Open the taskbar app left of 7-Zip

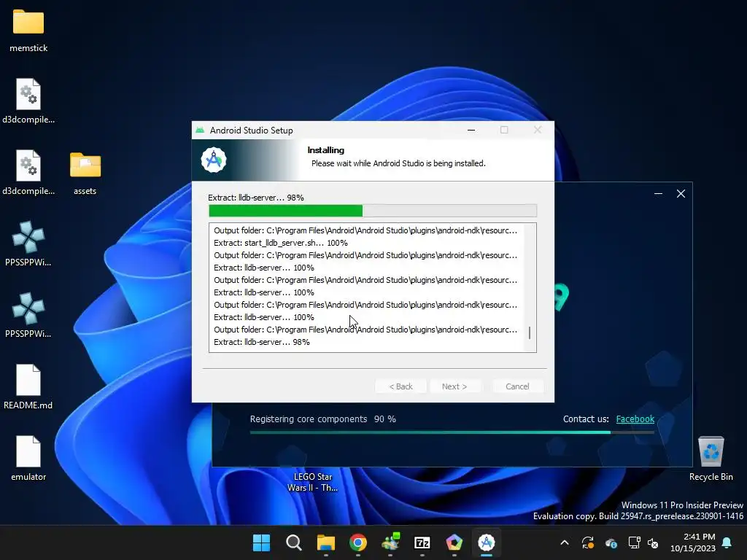(x=390, y=542)
